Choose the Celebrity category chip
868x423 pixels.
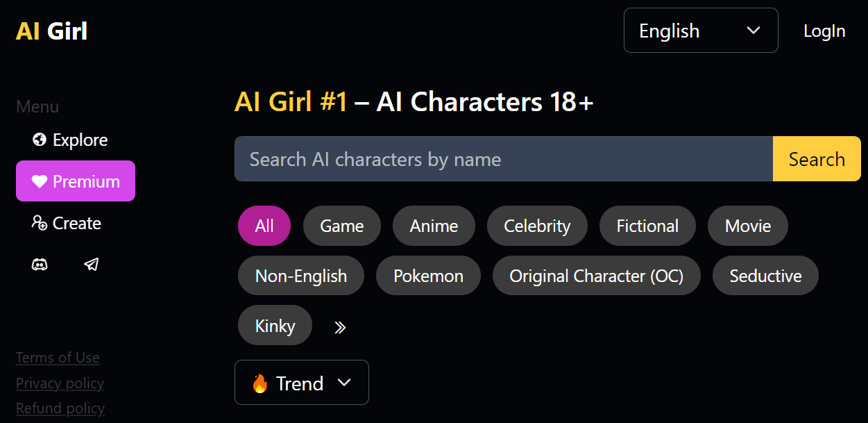coord(537,226)
